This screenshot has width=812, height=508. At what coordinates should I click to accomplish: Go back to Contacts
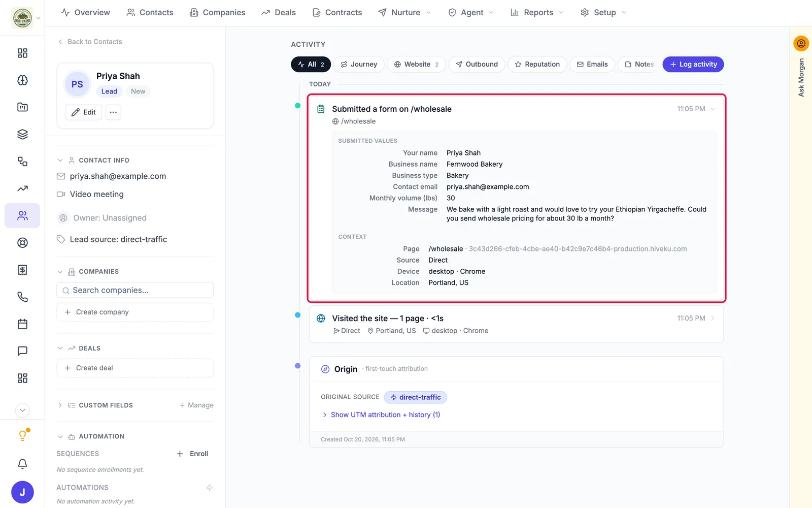(90, 42)
